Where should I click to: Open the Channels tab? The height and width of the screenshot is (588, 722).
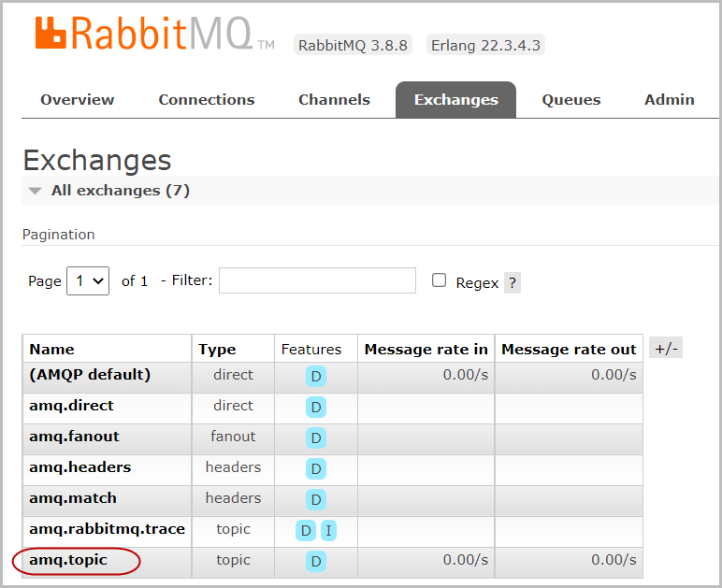[334, 100]
